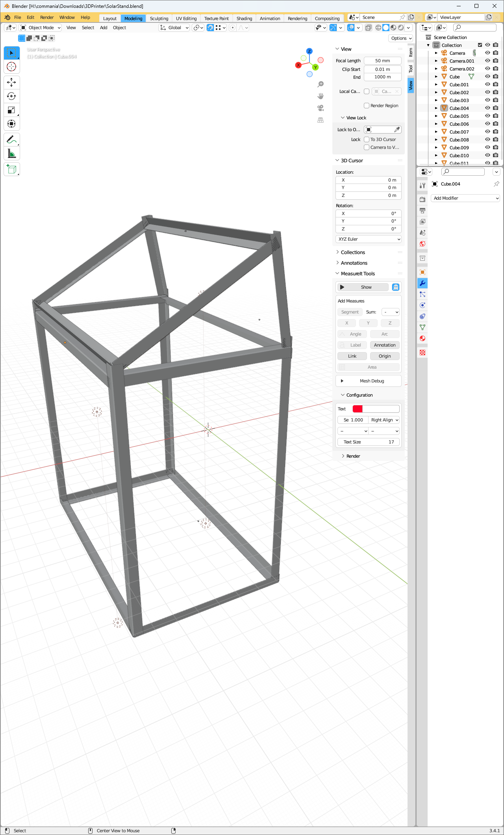
Task: Toggle Collection exclude checkbox in outliner
Action: pyautogui.click(x=480, y=45)
